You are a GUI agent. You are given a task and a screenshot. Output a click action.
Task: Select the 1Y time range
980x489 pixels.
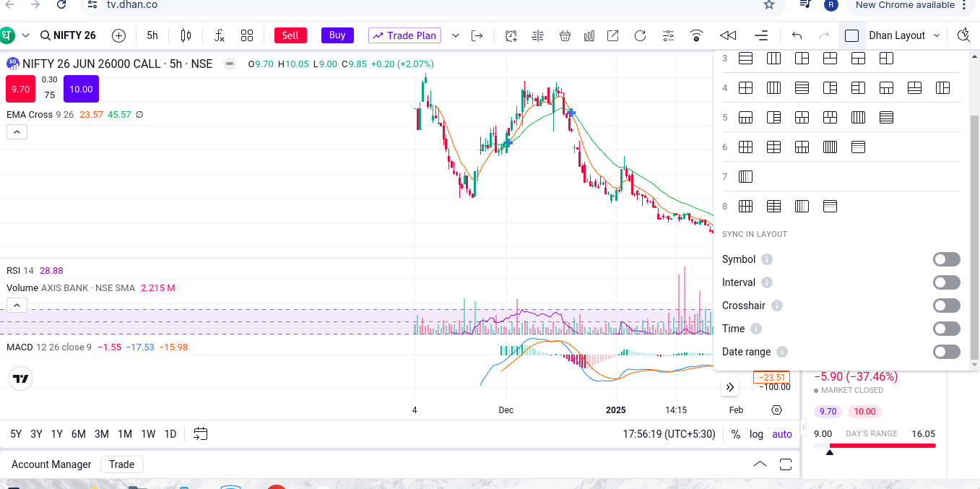click(x=56, y=434)
